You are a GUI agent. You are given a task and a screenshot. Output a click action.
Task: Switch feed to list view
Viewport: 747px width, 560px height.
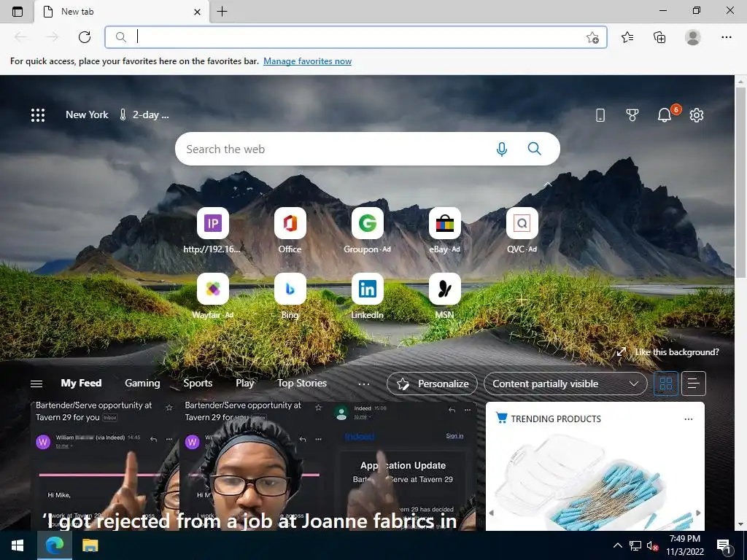tap(694, 384)
